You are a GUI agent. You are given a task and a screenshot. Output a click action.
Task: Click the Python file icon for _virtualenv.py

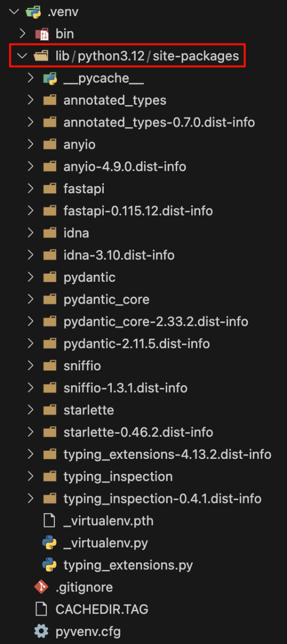click(x=49, y=543)
